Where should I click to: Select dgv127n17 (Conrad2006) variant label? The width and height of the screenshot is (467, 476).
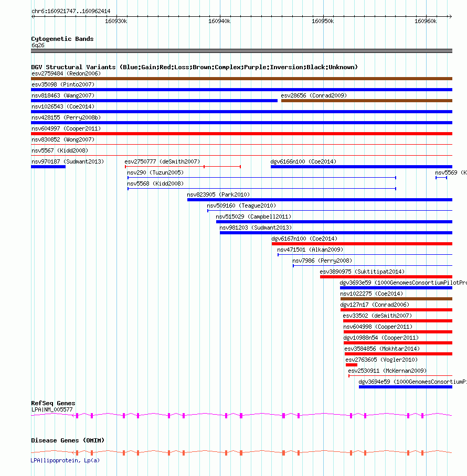pos(375,305)
